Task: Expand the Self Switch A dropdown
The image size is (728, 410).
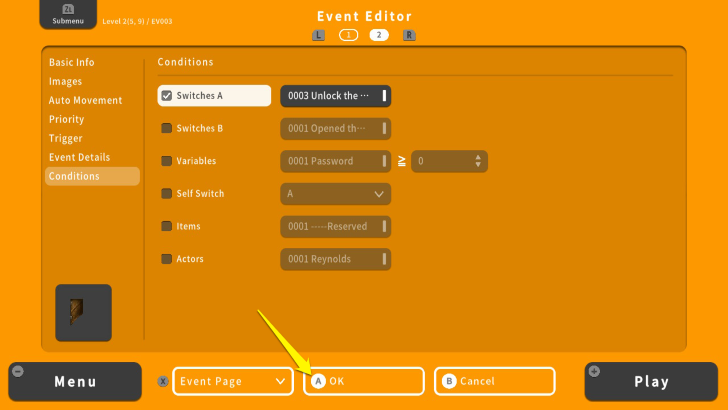Action: point(336,194)
